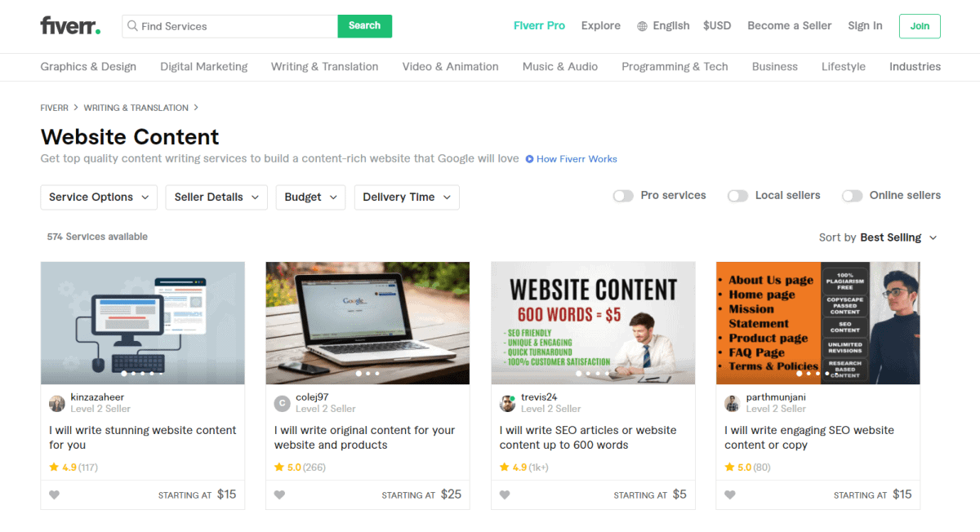Open the Music & Audio category
This screenshot has height=532, width=980.
click(560, 67)
